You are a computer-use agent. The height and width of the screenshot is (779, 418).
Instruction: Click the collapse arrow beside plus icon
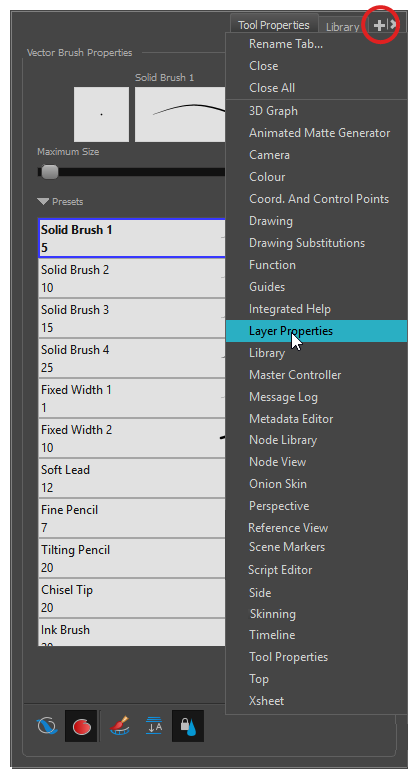[x=393, y=24]
